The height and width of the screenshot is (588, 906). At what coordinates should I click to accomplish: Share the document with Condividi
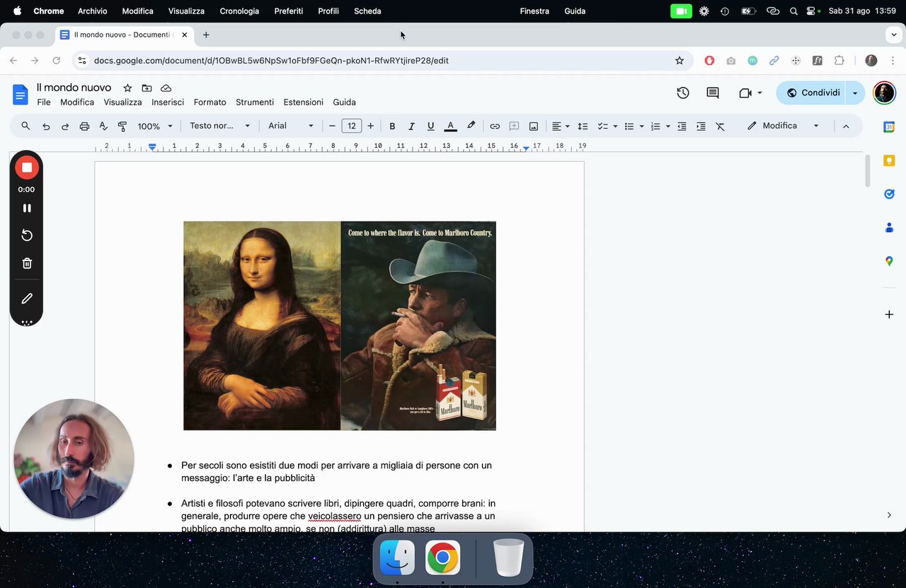(812, 93)
